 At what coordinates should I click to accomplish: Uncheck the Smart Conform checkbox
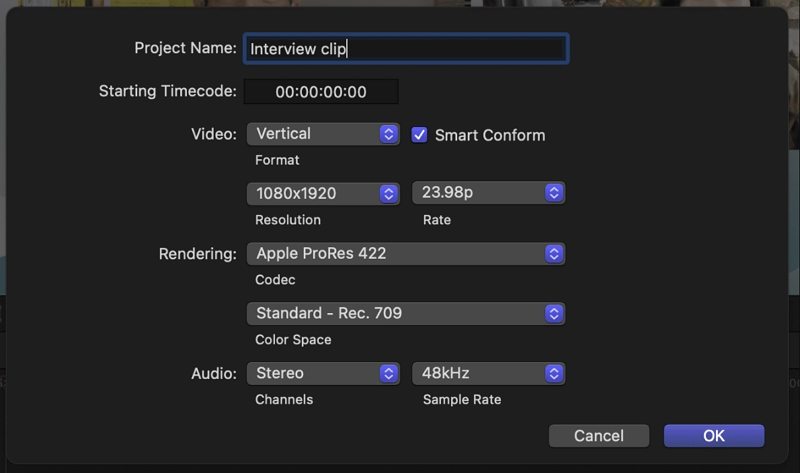[x=419, y=135]
